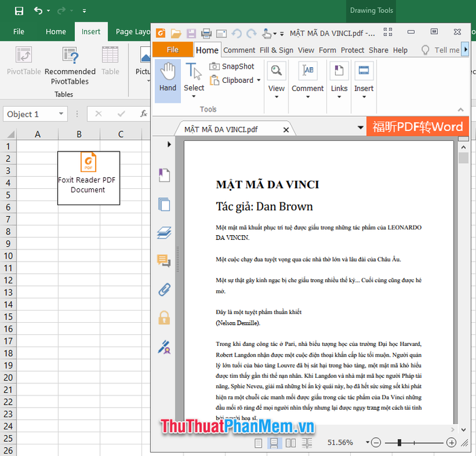Open the bookmarks panel in the sidebar
Screen dimensions: 476x456
coord(164,175)
